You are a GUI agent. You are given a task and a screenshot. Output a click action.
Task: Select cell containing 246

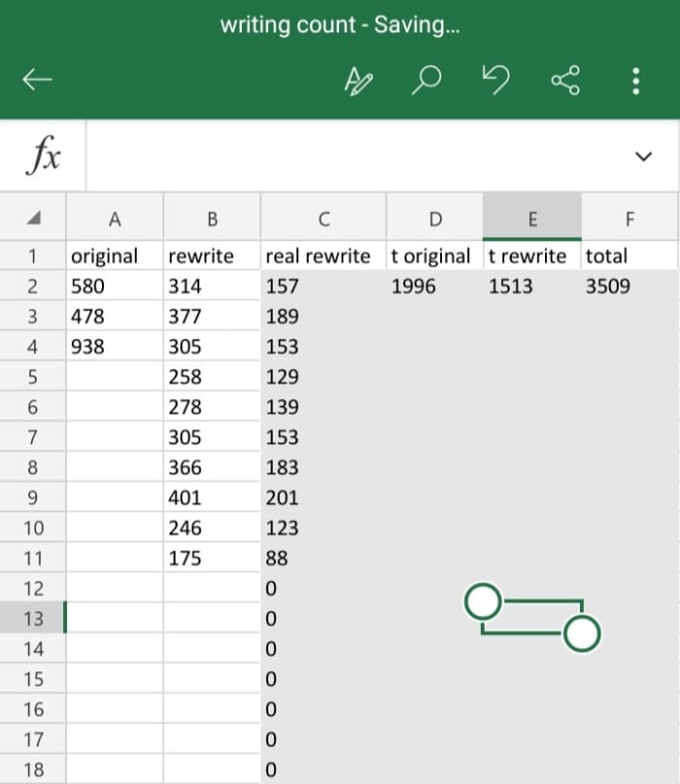coord(212,528)
